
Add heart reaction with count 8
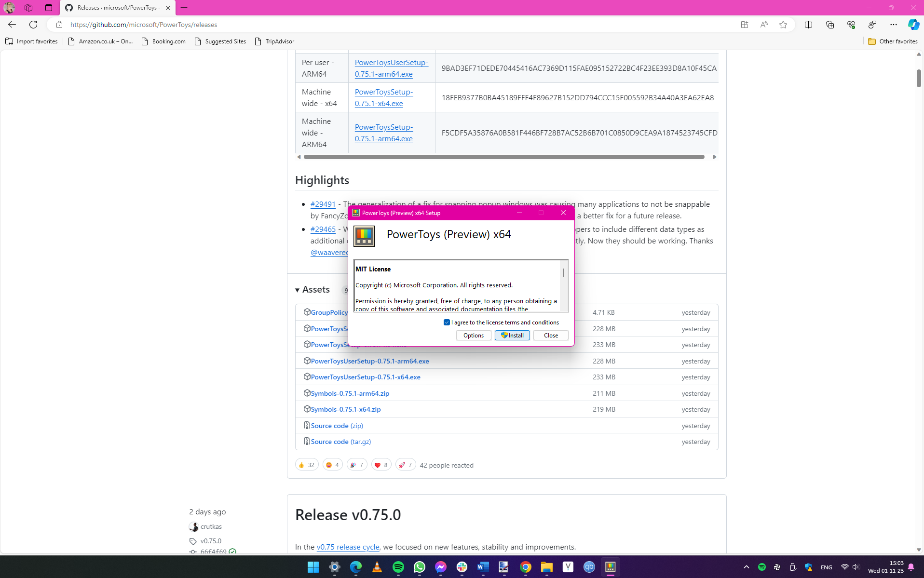pyautogui.click(x=381, y=465)
